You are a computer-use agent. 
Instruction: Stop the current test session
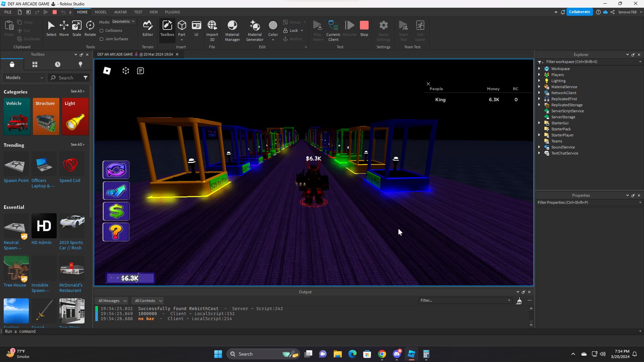click(x=364, y=28)
